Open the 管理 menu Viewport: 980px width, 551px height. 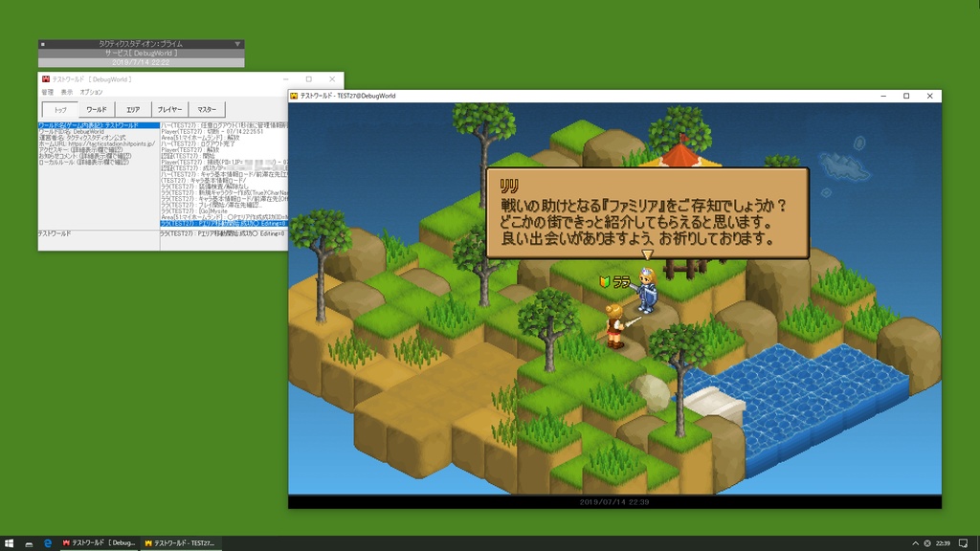coord(48,92)
